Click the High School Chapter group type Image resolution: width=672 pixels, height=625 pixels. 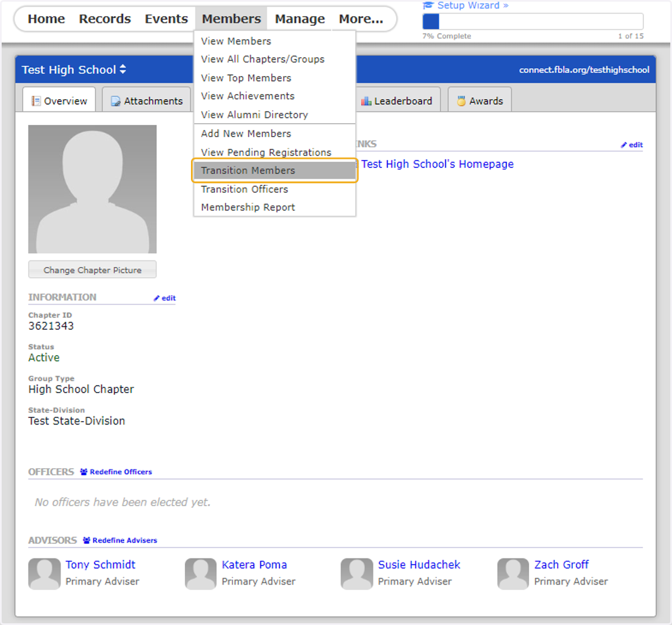pos(81,389)
